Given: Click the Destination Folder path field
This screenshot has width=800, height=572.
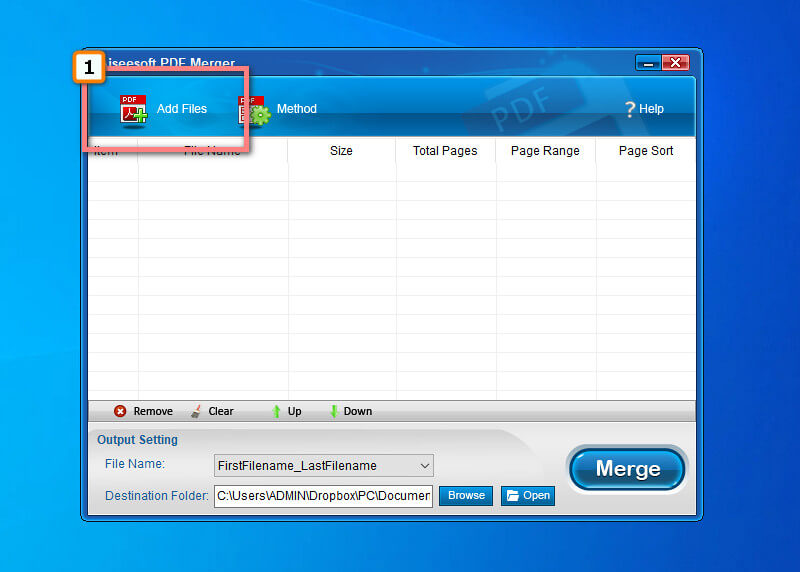Looking at the screenshot, I should coord(322,495).
